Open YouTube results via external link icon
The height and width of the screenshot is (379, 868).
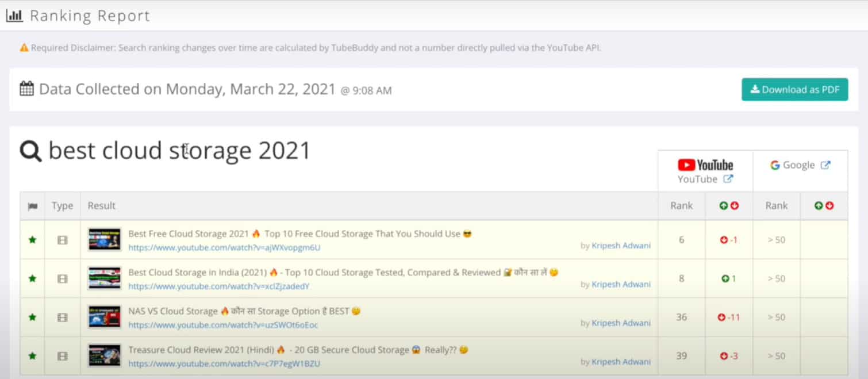tap(728, 179)
